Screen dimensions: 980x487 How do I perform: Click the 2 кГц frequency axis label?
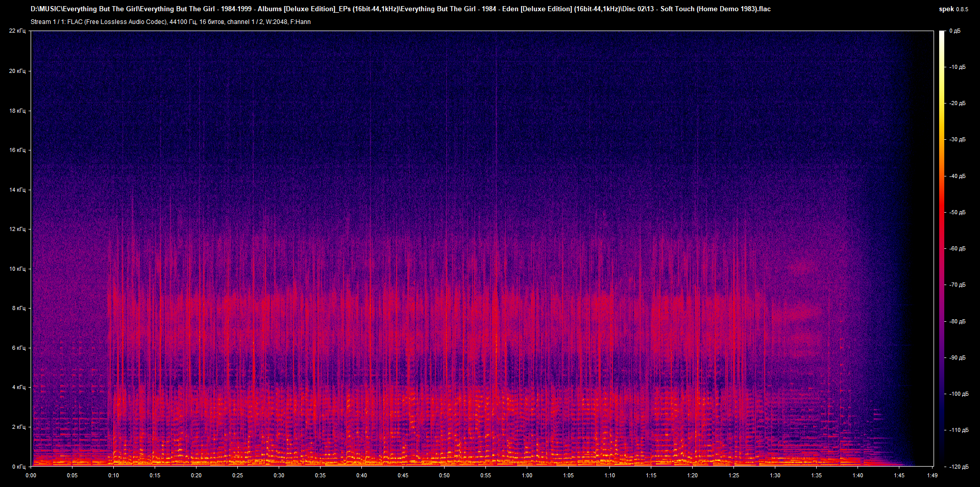click(x=19, y=427)
